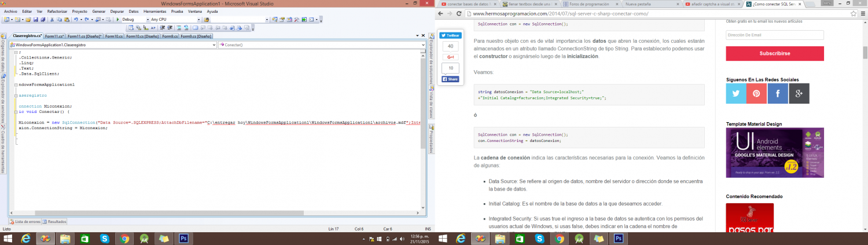Start debugging with the green play icon
868x245 pixels.
117,20
